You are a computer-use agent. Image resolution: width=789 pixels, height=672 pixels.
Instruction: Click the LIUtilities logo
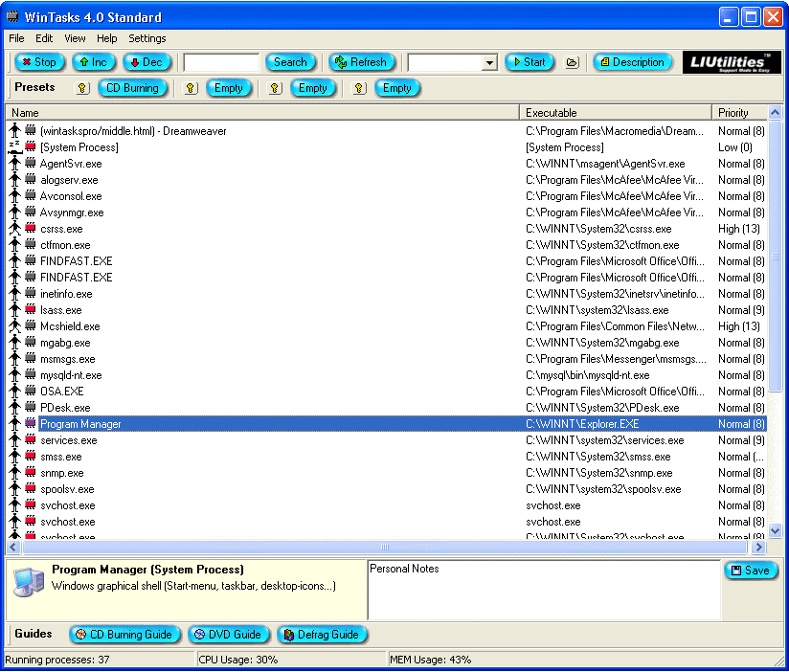pyautogui.click(x=732, y=62)
